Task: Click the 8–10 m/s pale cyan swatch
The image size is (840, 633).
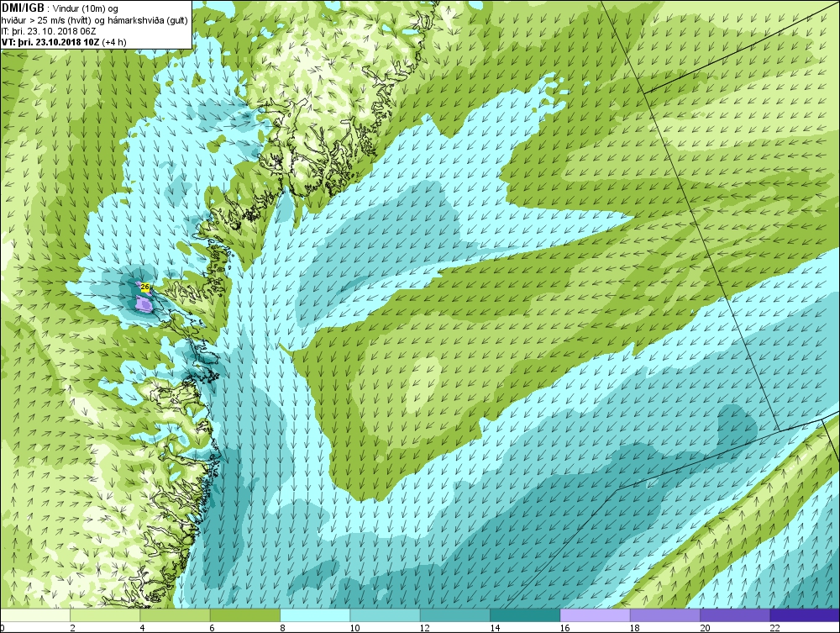Action: (315, 615)
